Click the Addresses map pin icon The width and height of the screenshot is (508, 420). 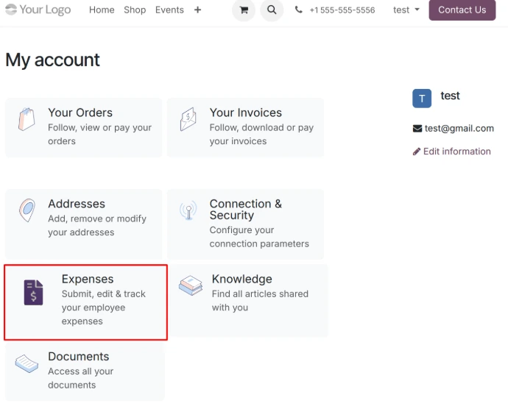click(x=27, y=210)
